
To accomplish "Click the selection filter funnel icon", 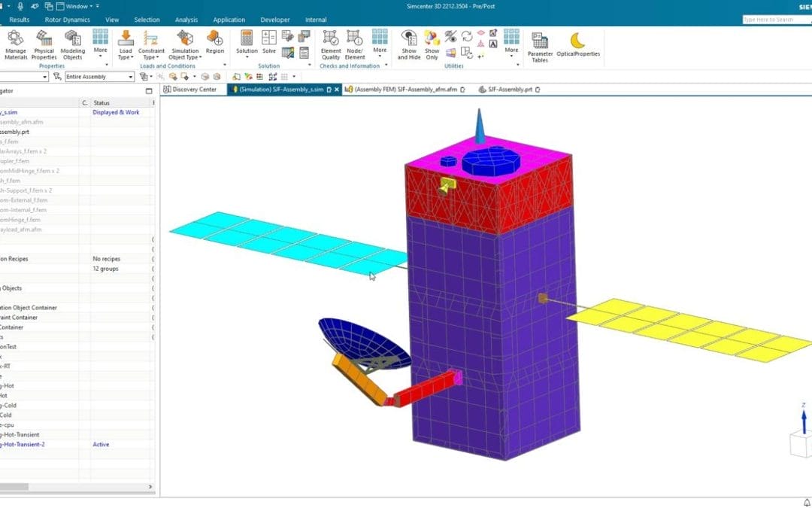I will 57,77.
